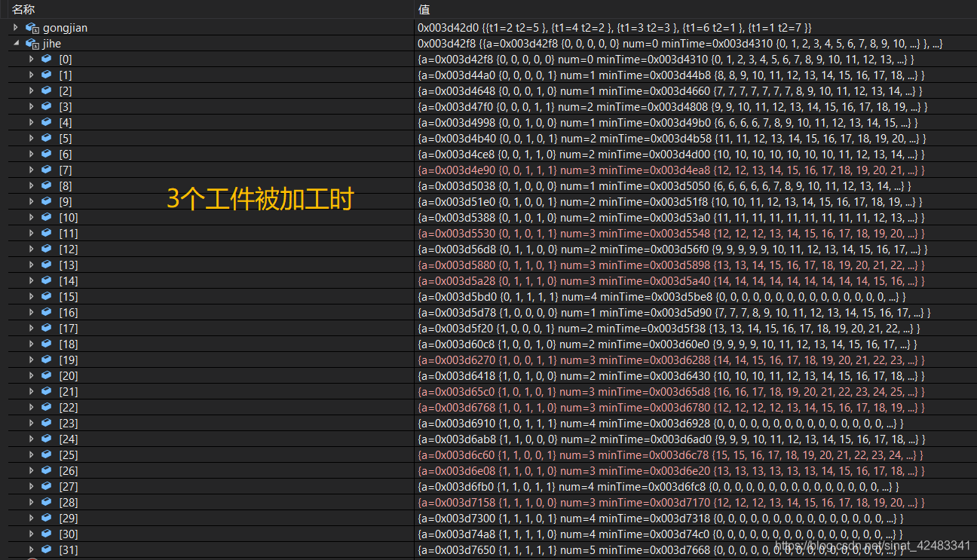Click the cube icon of element [8]
The image size is (977, 560).
pyautogui.click(x=47, y=185)
